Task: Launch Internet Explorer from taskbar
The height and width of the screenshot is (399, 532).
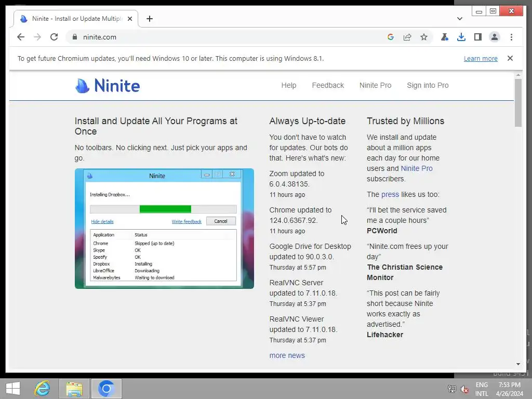Action: 43,389
